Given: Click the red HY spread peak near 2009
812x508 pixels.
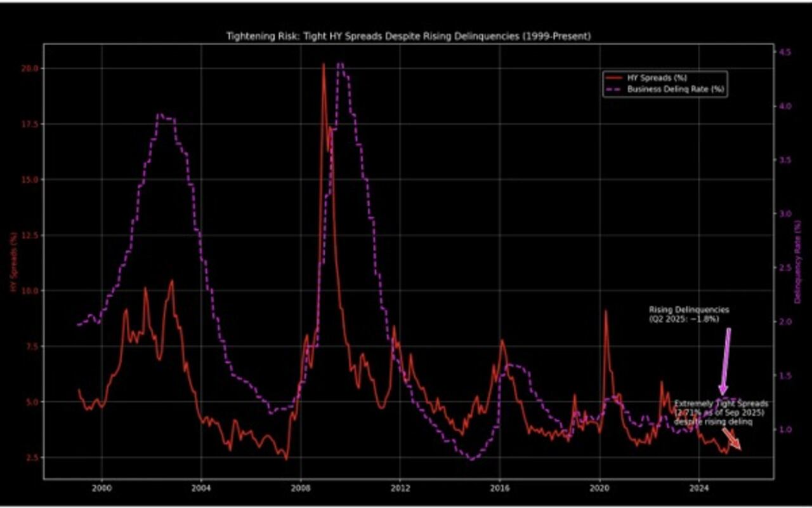Looking at the screenshot, I should click(324, 65).
